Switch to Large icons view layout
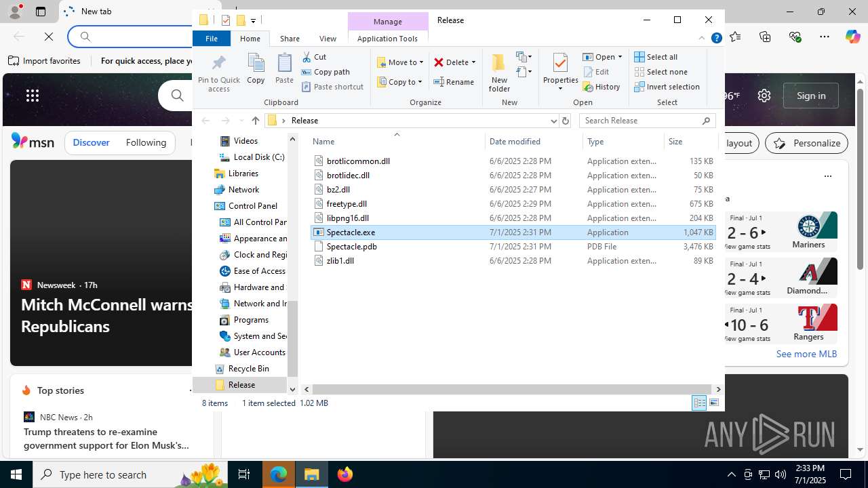The width and height of the screenshot is (868, 488). [x=713, y=403]
